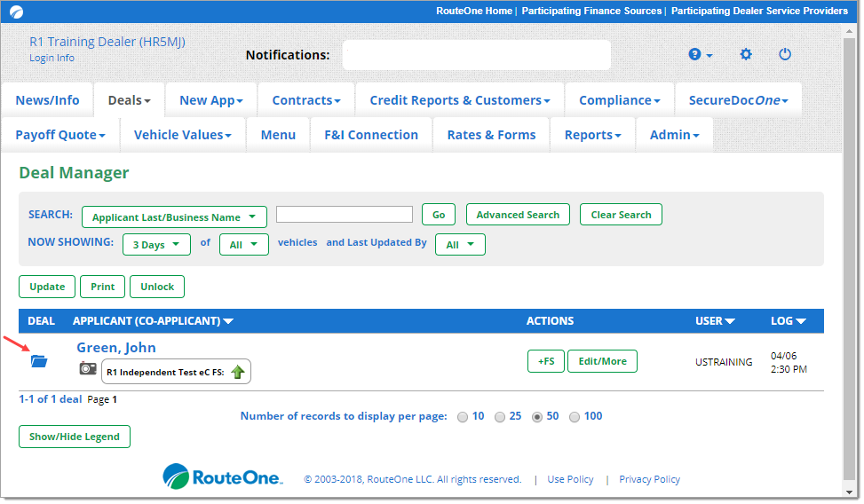Select 100 records per page

(575, 417)
